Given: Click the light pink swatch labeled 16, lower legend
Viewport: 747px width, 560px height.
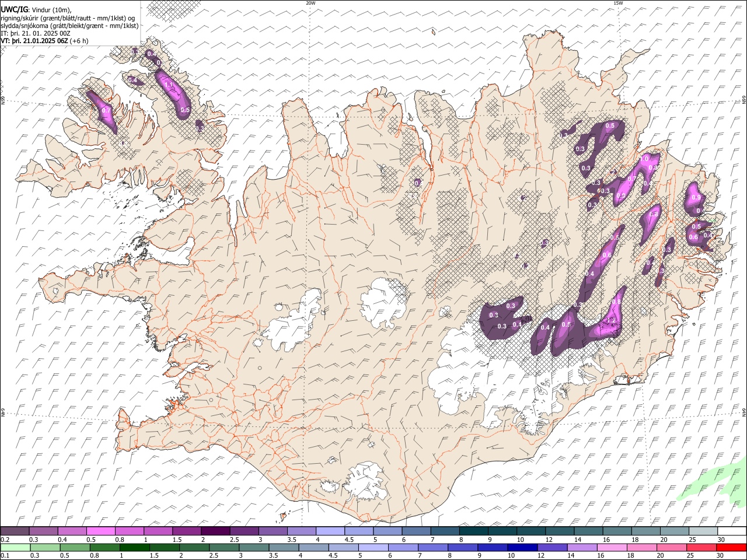Looking at the screenshot, I should click(612, 547).
